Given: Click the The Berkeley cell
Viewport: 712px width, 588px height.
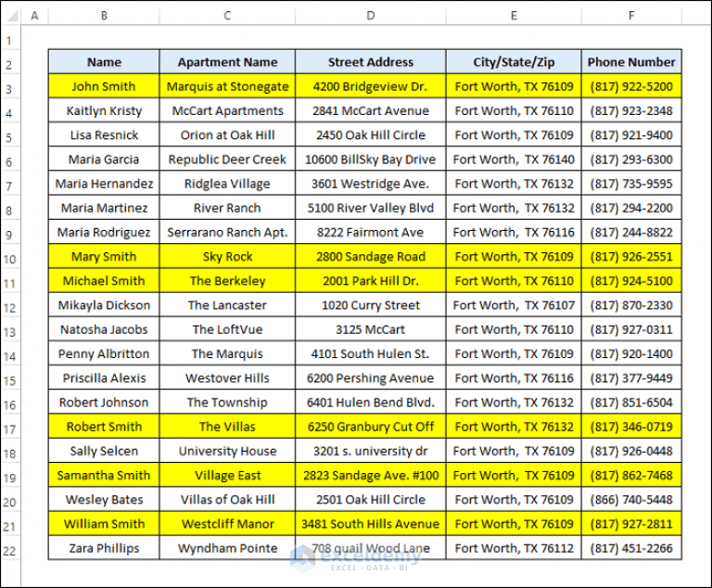Looking at the screenshot, I should pyautogui.click(x=227, y=281).
